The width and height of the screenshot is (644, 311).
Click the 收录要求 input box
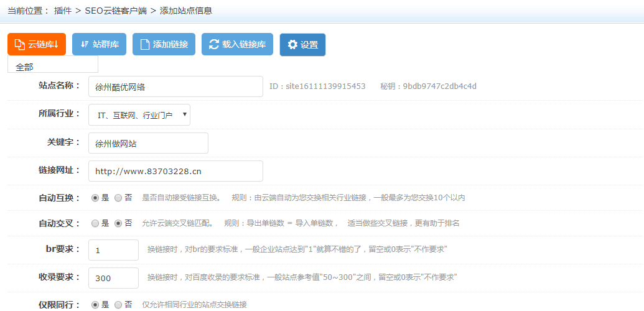point(113,278)
